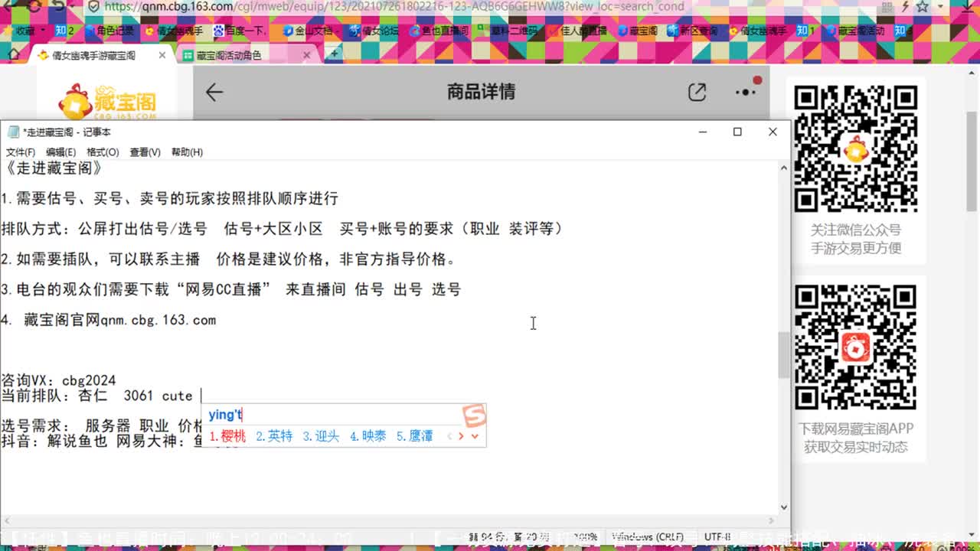The width and height of the screenshot is (980, 551).
Task: Open the 查看(V) menu in Notepad
Action: [x=145, y=152]
